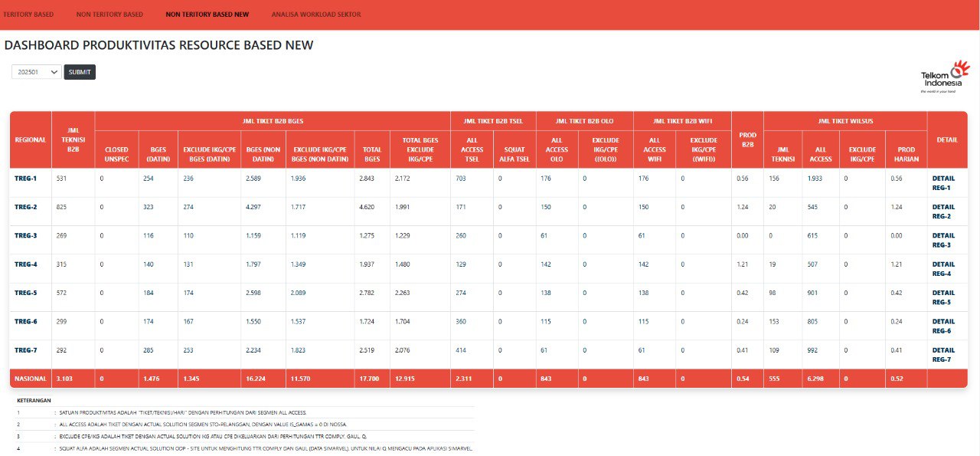Select the TREG-1 row label
The width and height of the screenshot is (980, 456).
coord(26,178)
